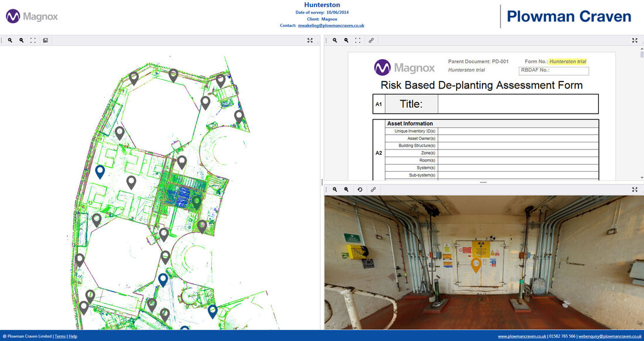644x341 pixels.
Task: Select the orange hotspot marker on the door
Action: click(476, 264)
